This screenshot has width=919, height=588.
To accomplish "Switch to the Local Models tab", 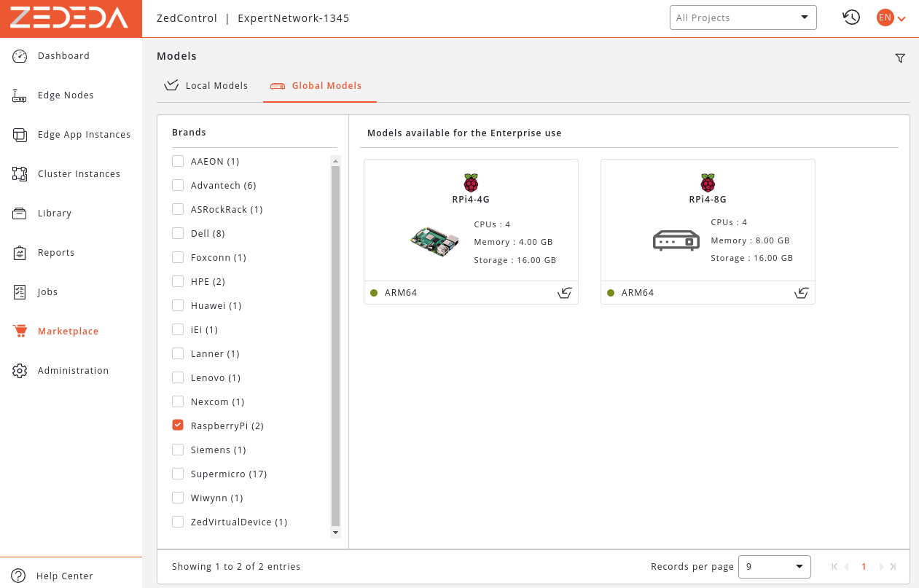I will (206, 86).
